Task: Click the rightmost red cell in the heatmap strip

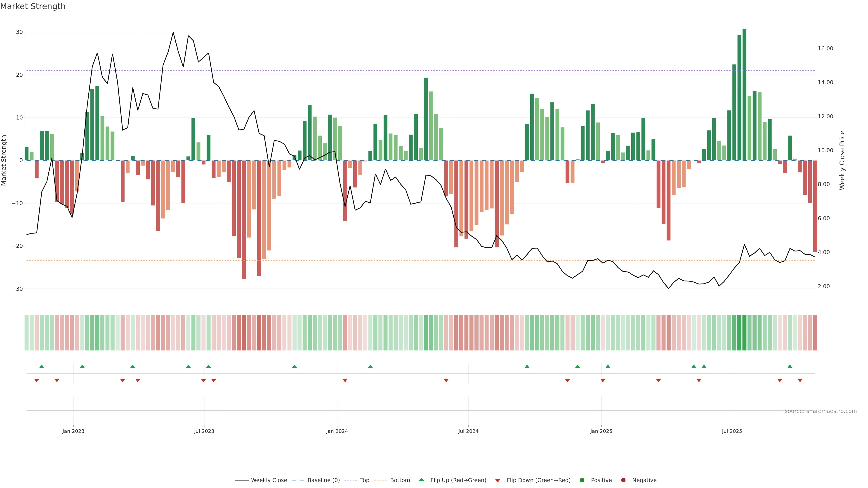Action: (x=815, y=333)
